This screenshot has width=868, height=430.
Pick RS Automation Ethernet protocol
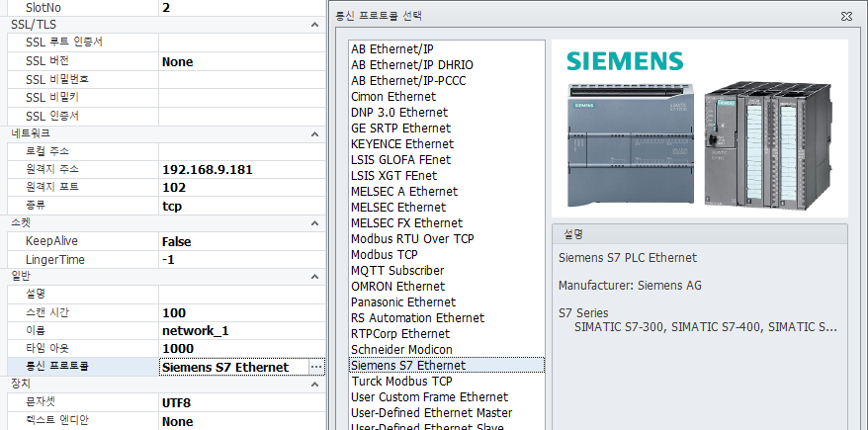coord(446,318)
